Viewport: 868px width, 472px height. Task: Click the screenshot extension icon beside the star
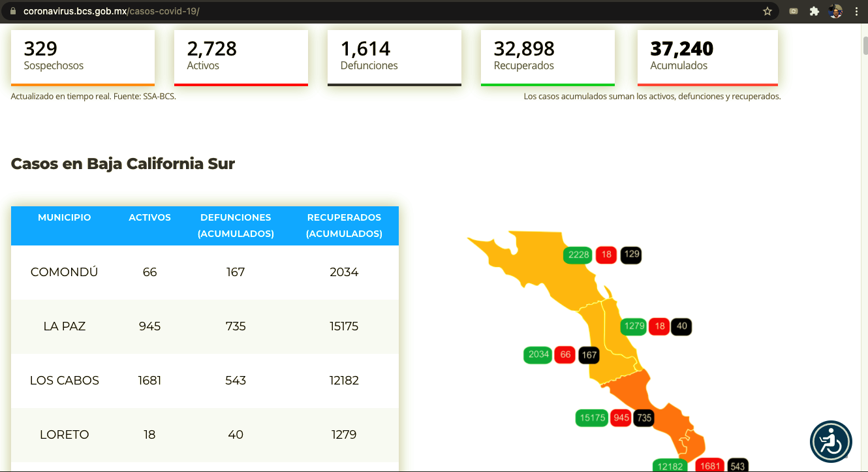[794, 11]
